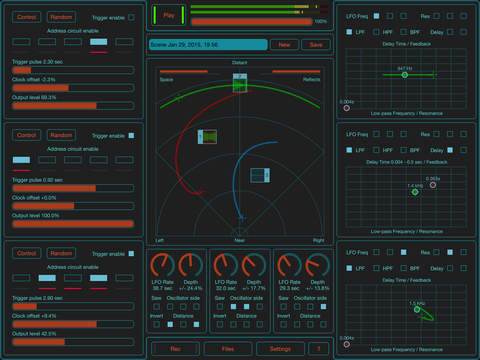
Task: Click the Random button in the middle-left panel
Action: 61,135
